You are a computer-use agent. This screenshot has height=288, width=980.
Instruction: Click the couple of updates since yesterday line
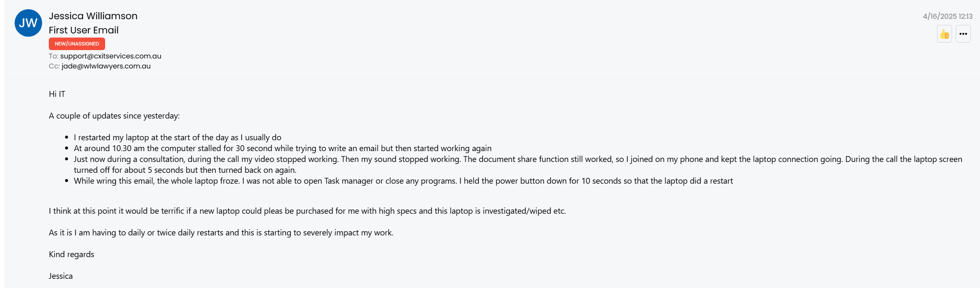(x=114, y=116)
